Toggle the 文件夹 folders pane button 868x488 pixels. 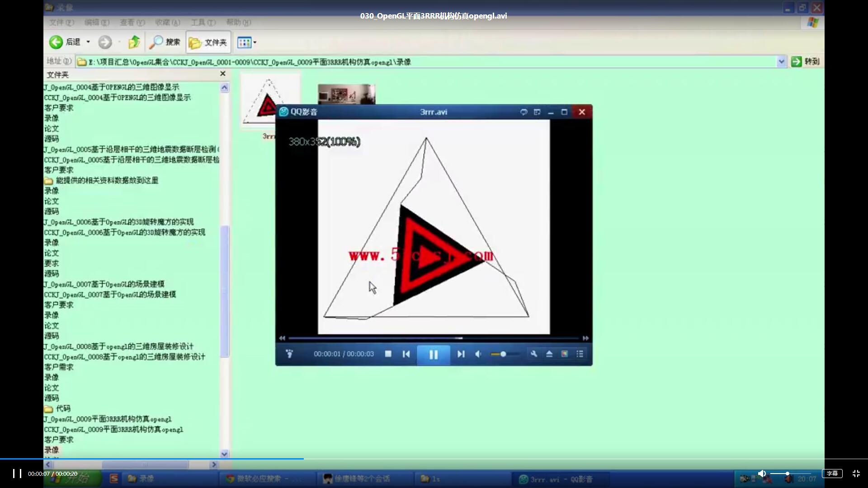pos(208,42)
